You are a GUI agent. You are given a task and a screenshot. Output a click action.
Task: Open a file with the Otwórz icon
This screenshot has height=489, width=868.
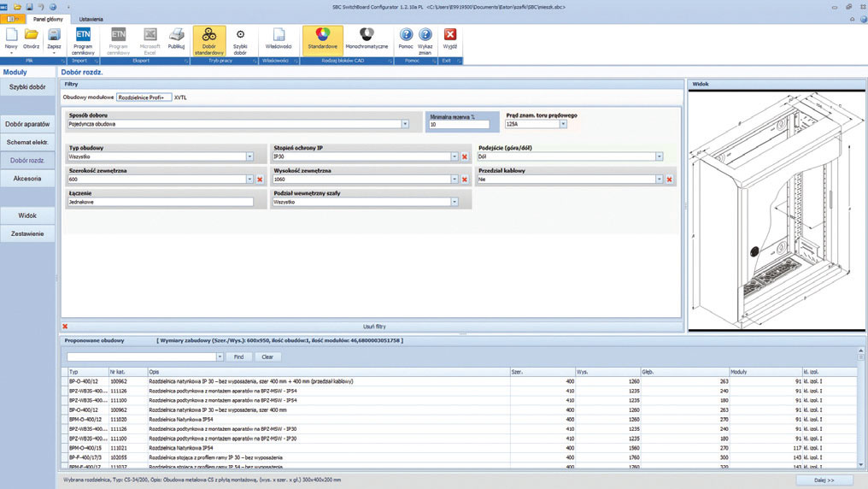click(x=31, y=39)
